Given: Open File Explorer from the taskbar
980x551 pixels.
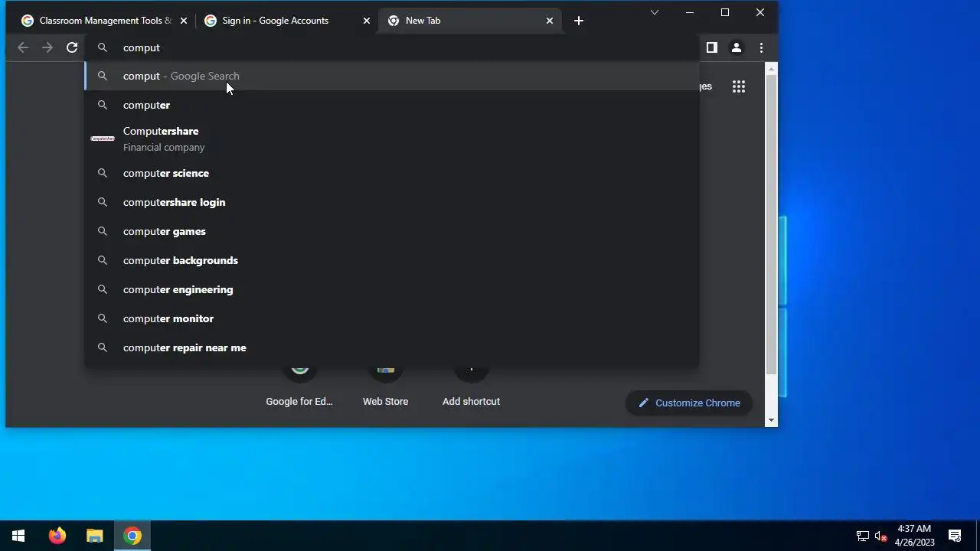Looking at the screenshot, I should click(x=94, y=536).
